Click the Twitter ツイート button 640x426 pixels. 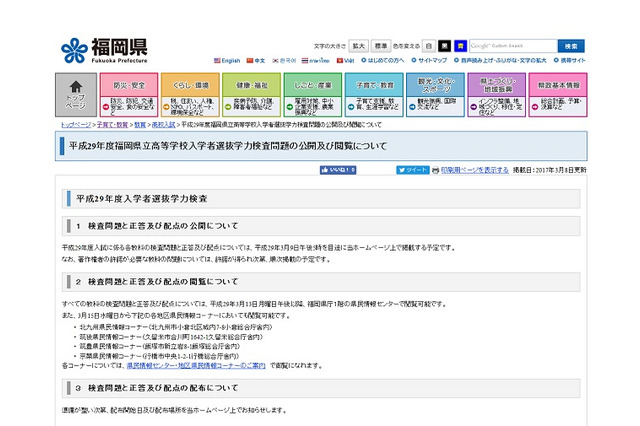point(413,170)
